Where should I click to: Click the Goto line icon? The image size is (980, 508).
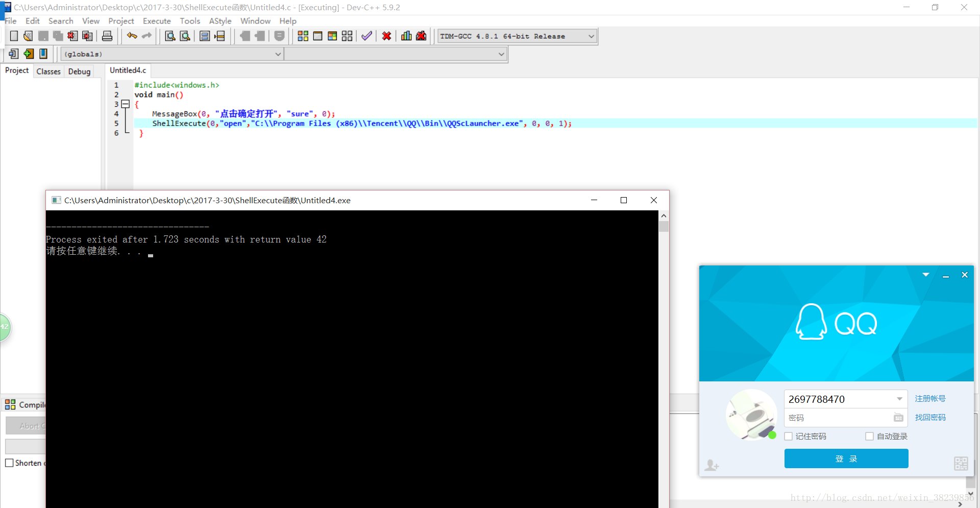click(x=219, y=36)
